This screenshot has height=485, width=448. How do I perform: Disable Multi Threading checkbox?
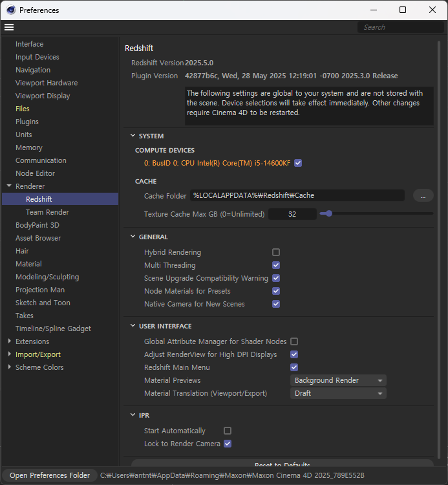click(276, 265)
